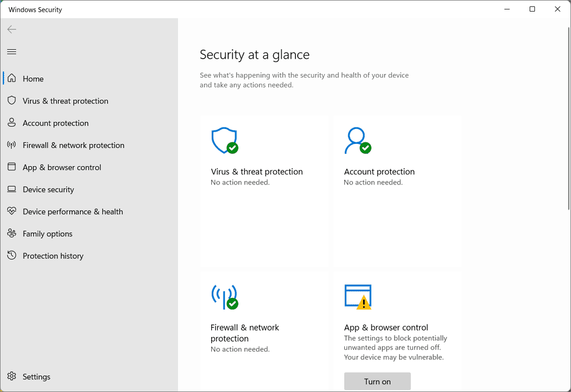Click the Protection history clock icon
Screen dimensions: 571x392
tap(11, 256)
